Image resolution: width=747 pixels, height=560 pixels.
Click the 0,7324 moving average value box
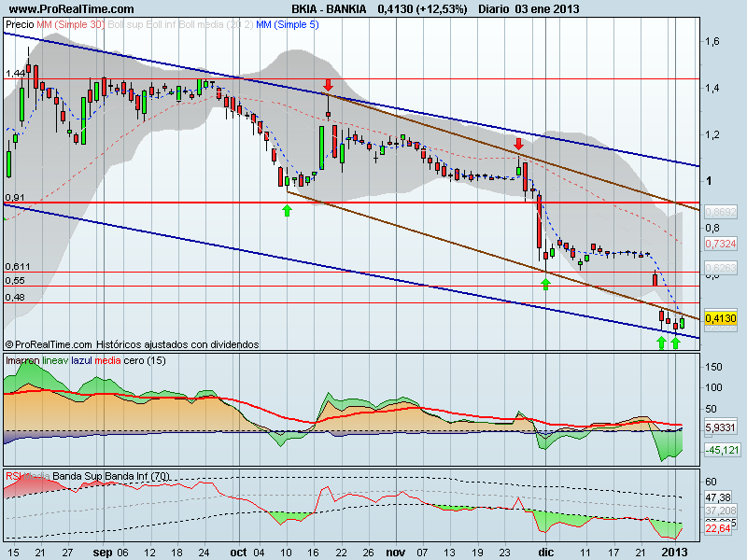pos(721,244)
